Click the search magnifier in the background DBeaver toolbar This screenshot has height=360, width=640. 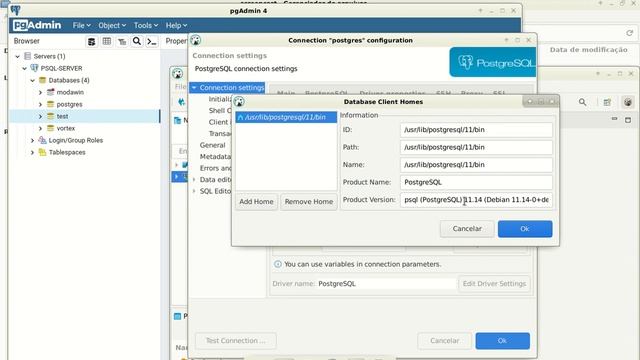[x=582, y=102]
